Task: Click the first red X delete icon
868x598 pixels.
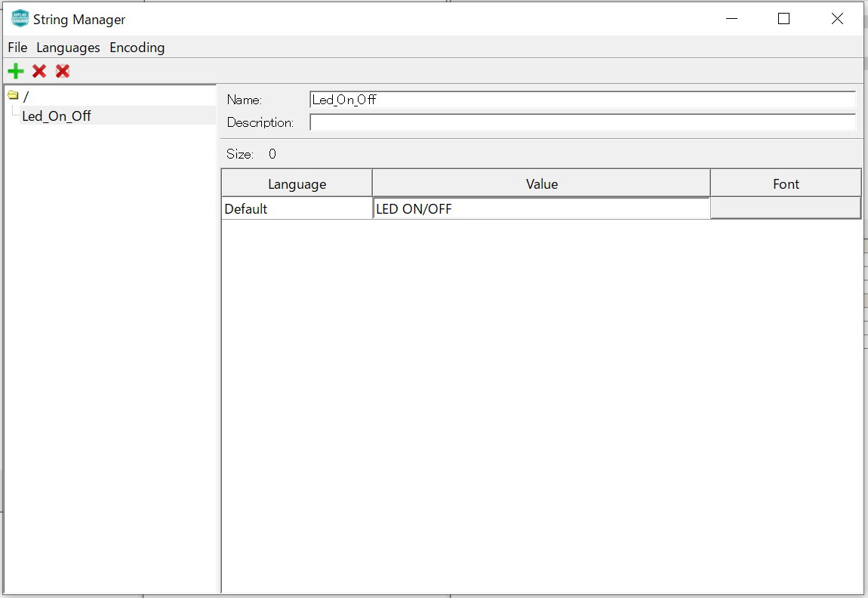Action: point(39,71)
